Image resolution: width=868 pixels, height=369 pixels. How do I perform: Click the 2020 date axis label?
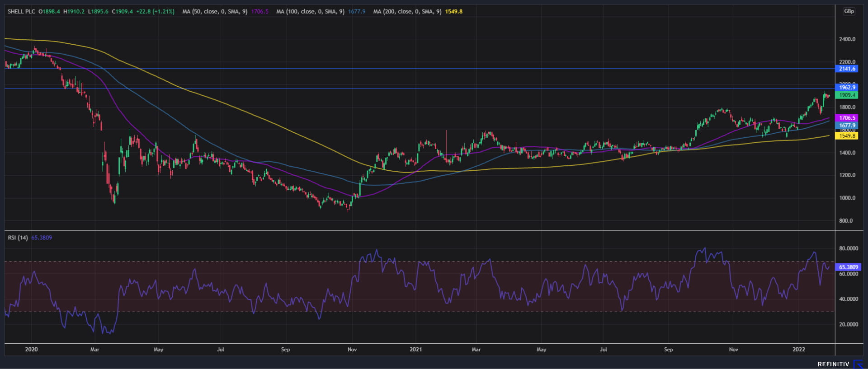(31, 350)
